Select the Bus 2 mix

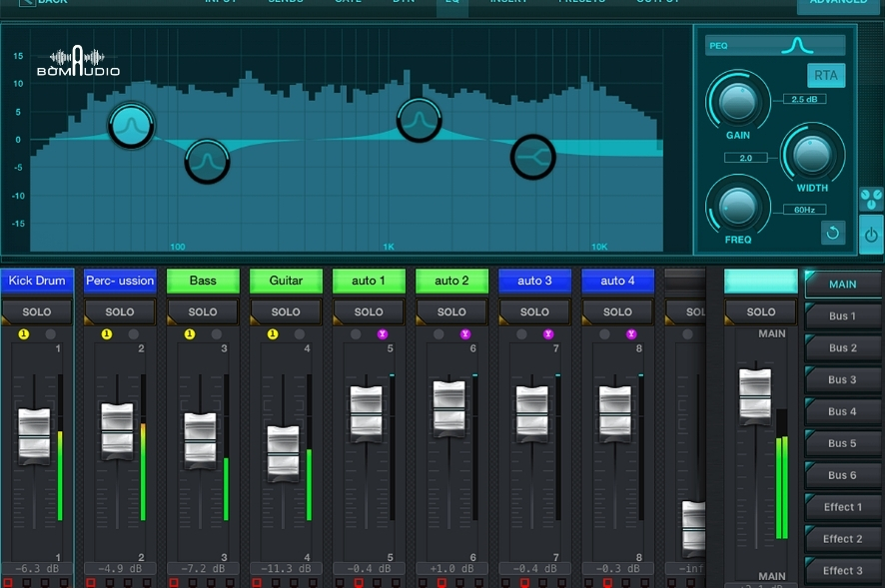click(843, 347)
